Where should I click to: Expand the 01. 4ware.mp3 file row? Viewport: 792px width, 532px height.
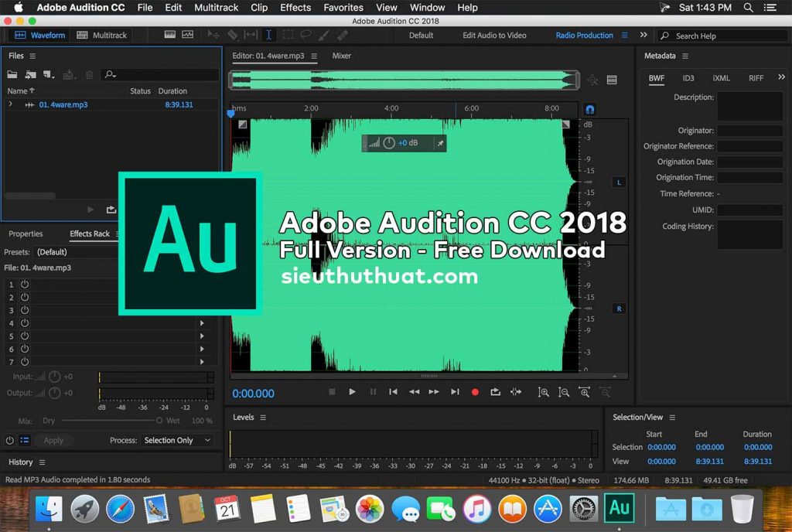click(10, 104)
